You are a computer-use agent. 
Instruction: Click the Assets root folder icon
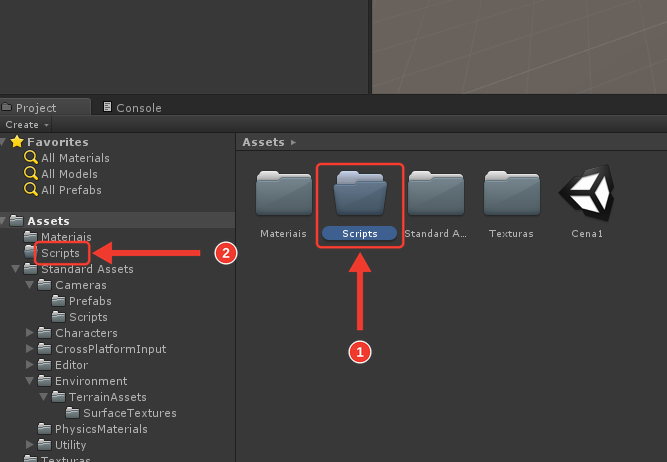(17, 220)
